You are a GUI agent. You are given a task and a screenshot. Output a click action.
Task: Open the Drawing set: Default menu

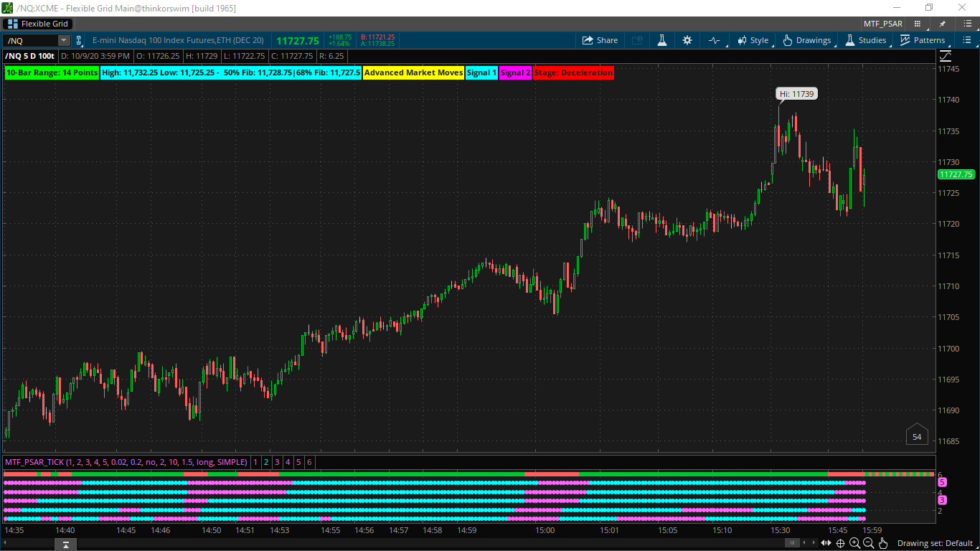[935, 543]
